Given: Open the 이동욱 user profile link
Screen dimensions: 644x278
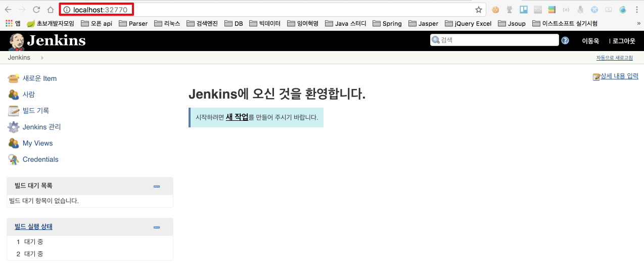Looking at the screenshot, I should coord(590,41).
